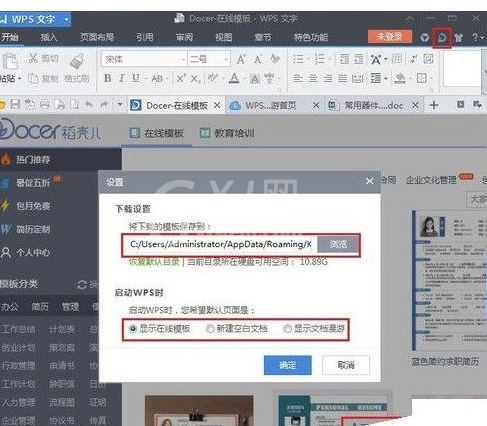
Task: Click the skin (T-shirt) icon in title bar
Action: point(459,37)
